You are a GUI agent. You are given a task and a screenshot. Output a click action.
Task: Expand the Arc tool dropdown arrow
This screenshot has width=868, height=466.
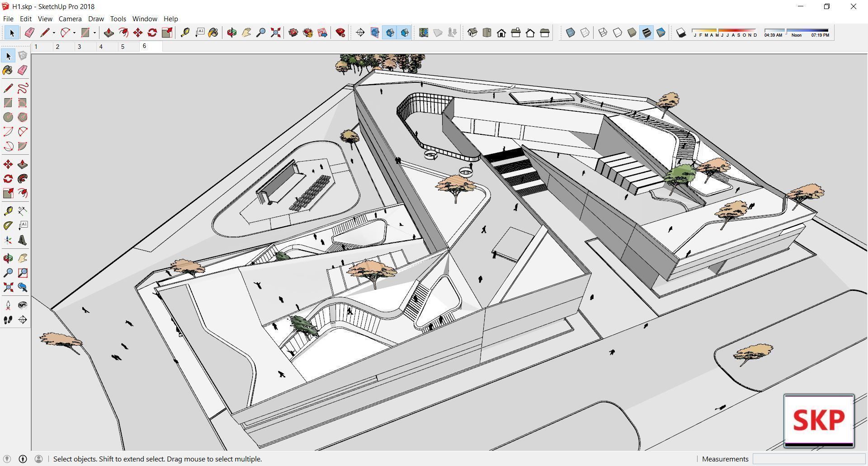74,33
